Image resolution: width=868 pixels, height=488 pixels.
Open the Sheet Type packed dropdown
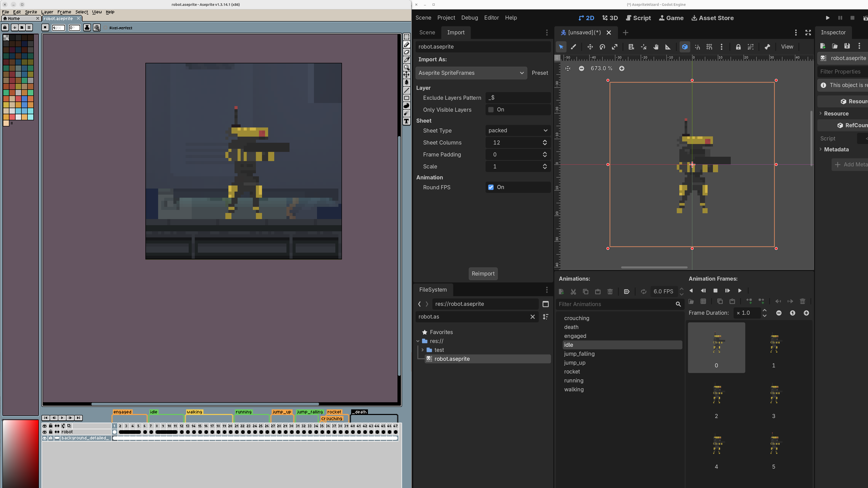coord(518,131)
